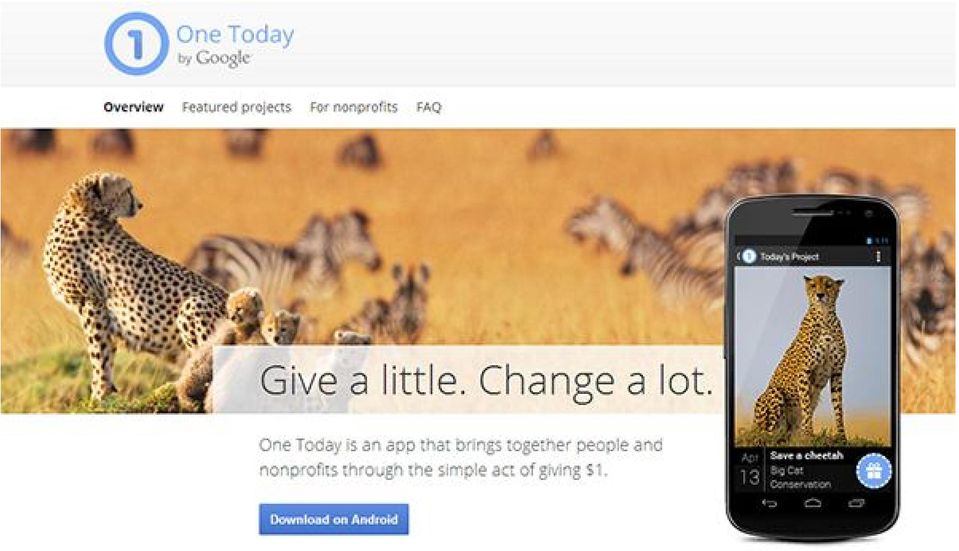
Task: Click the battery status icon on phone
Action: (870, 240)
